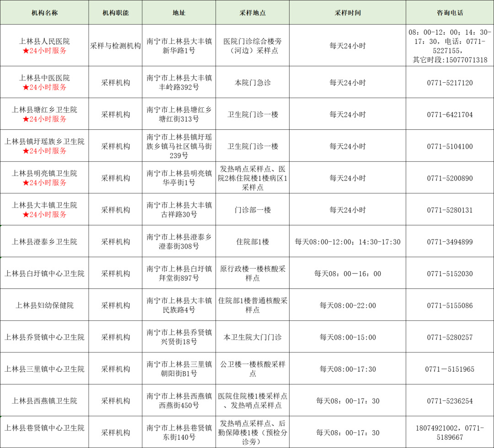This screenshot has width=494, height=448.
Task: Click the 咨询电话 column header
Action: click(x=450, y=13)
